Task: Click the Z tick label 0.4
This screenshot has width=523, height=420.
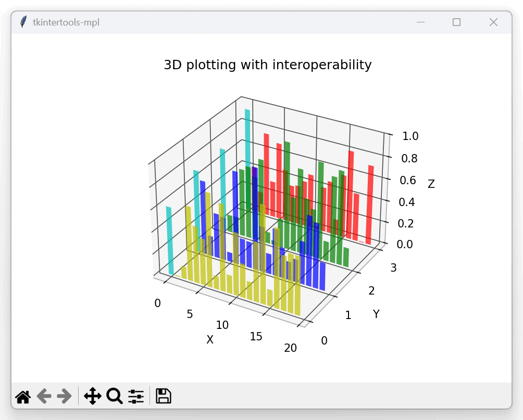Action: click(x=407, y=202)
